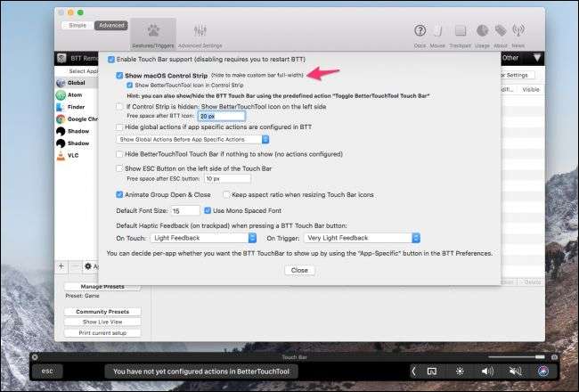The image size is (579, 392).
Task: Open the On Trigger feedback dropdown
Action: point(362,238)
